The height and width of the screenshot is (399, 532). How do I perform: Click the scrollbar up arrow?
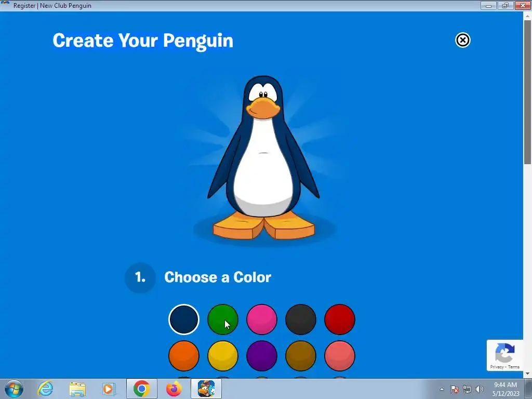[528, 15]
